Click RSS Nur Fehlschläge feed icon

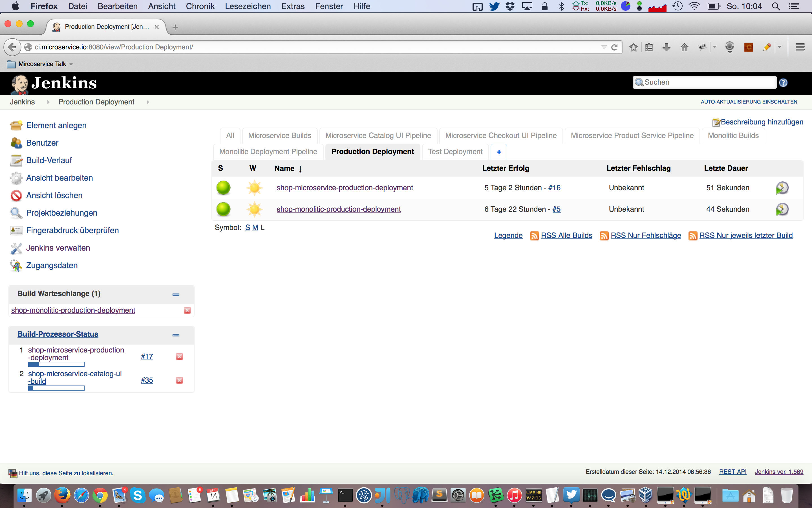click(x=604, y=236)
